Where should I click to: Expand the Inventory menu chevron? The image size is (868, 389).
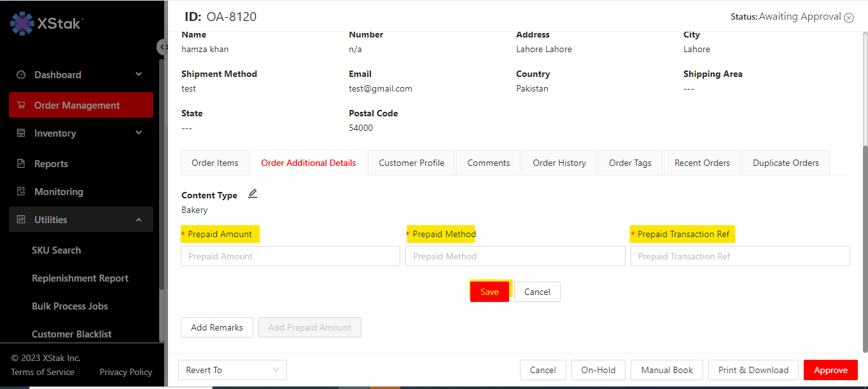click(139, 133)
